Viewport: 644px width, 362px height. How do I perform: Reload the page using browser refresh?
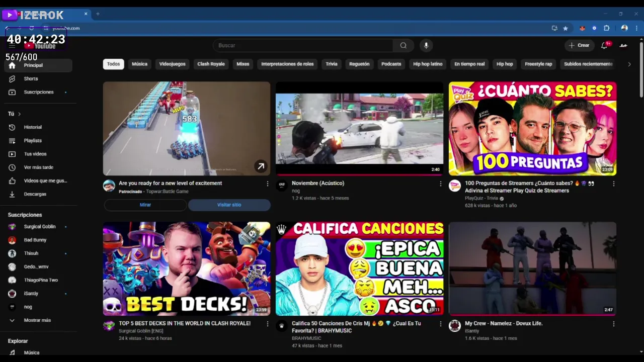tap(31, 28)
